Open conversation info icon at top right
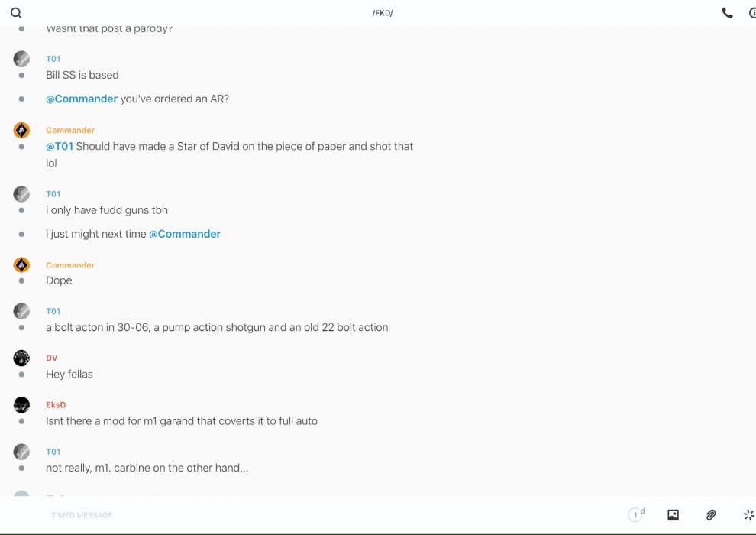 [x=751, y=13]
